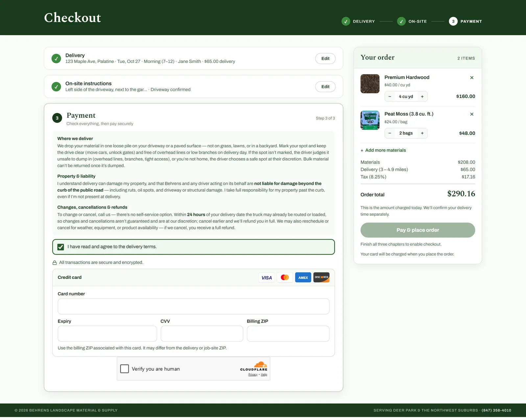Click the 'Your order' heading
This screenshot has width=526, height=420.
377,58
